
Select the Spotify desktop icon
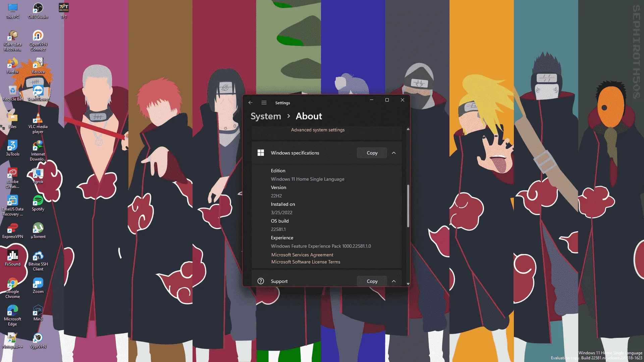(38, 203)
